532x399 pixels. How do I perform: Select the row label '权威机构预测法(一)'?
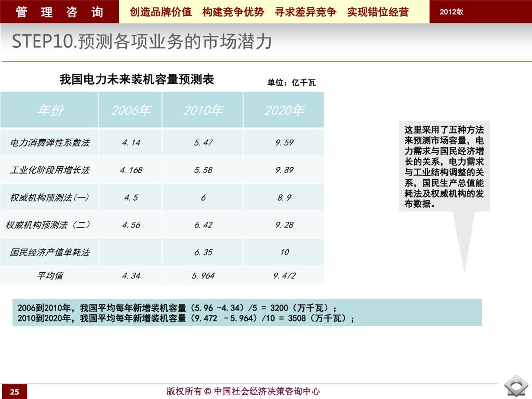tap(50, 197)
